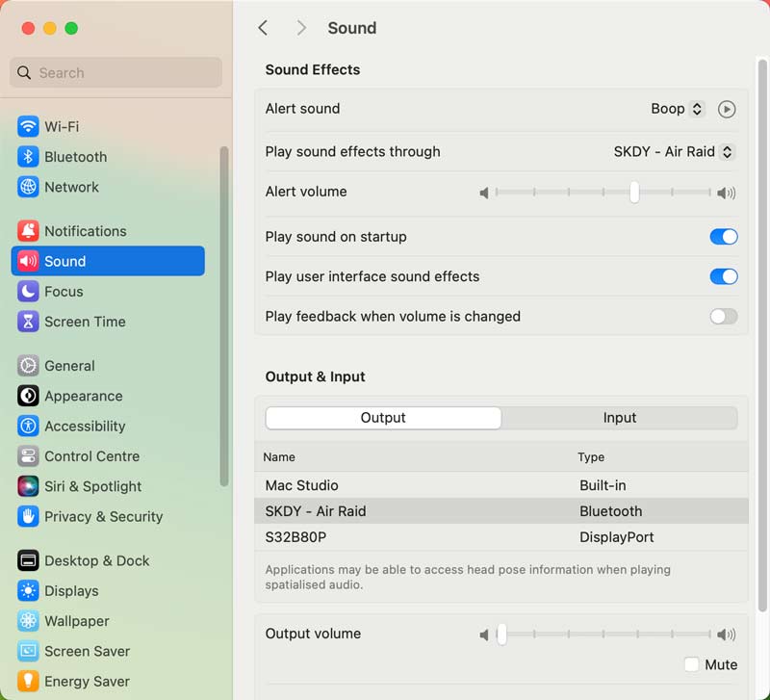Screen dimensions: 770x700
Task: Click low-volume speaker icon beside Alert volume
Action: tap(484, 193)
